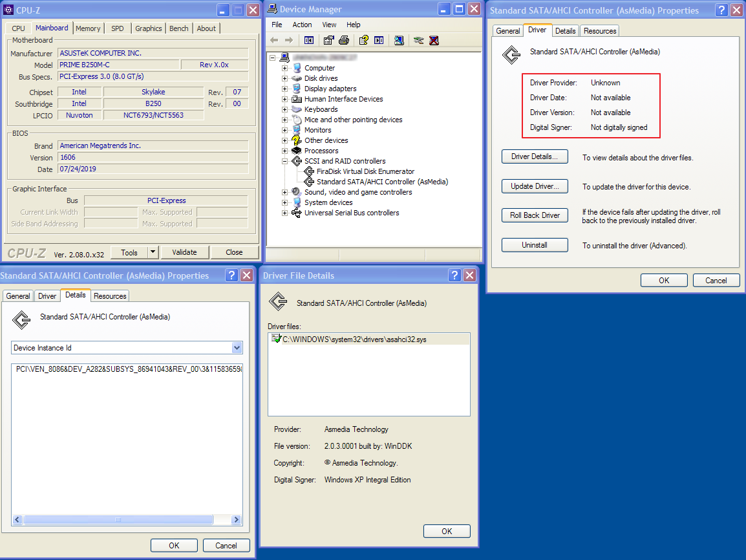Open the Bench tab in CPU-Z
746x560 pixels.
[179, 28]
